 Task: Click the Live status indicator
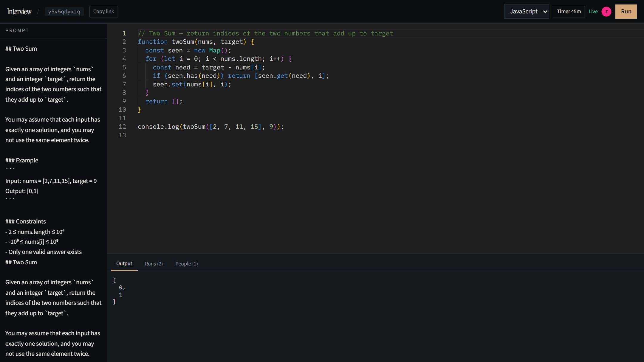point(593,12)
